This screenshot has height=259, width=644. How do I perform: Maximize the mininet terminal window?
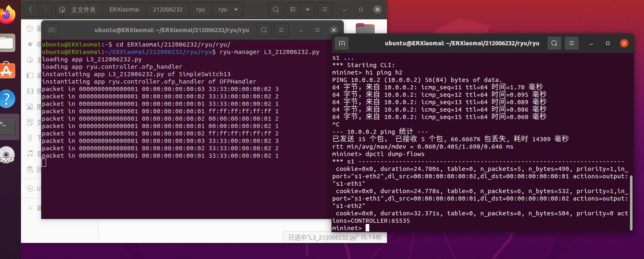(x=608, y=43)
